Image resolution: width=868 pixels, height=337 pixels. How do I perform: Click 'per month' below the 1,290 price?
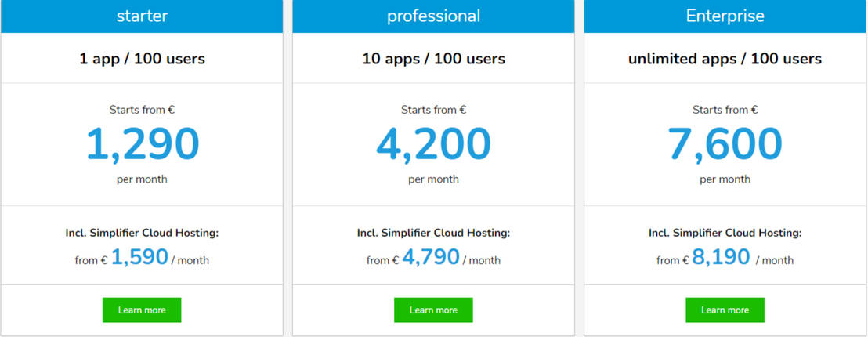click(142, 179)
